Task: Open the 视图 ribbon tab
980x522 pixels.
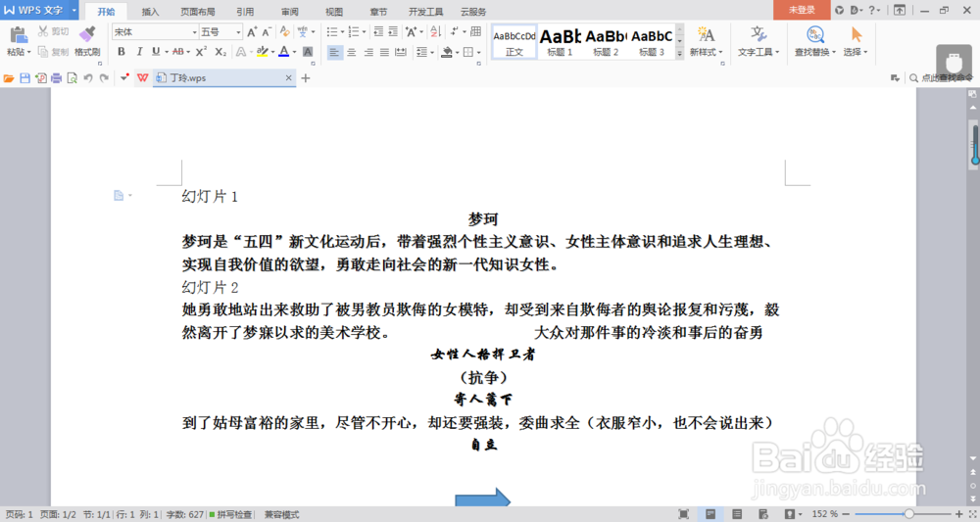Action: pyautogui.click(x=334, y=11)
